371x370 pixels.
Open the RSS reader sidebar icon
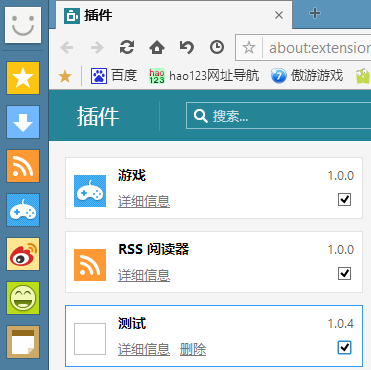[23, 166]
